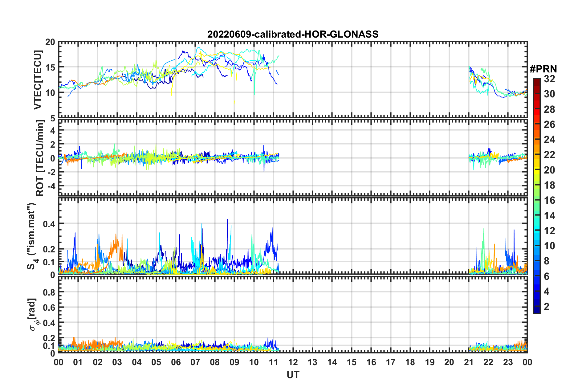Click sigma phi y-axis tick label 0.8
This screenshot has width=586, height=392.
coord(49,292)
